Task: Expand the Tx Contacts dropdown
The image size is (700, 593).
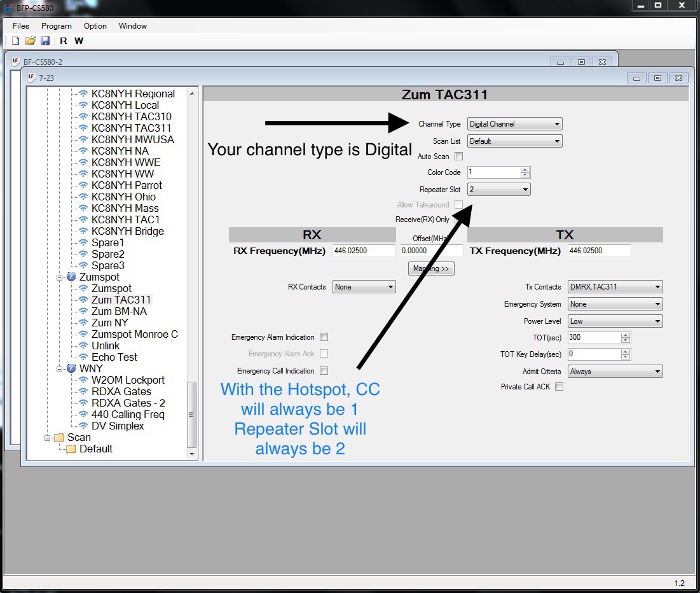Action: [615, 287]
